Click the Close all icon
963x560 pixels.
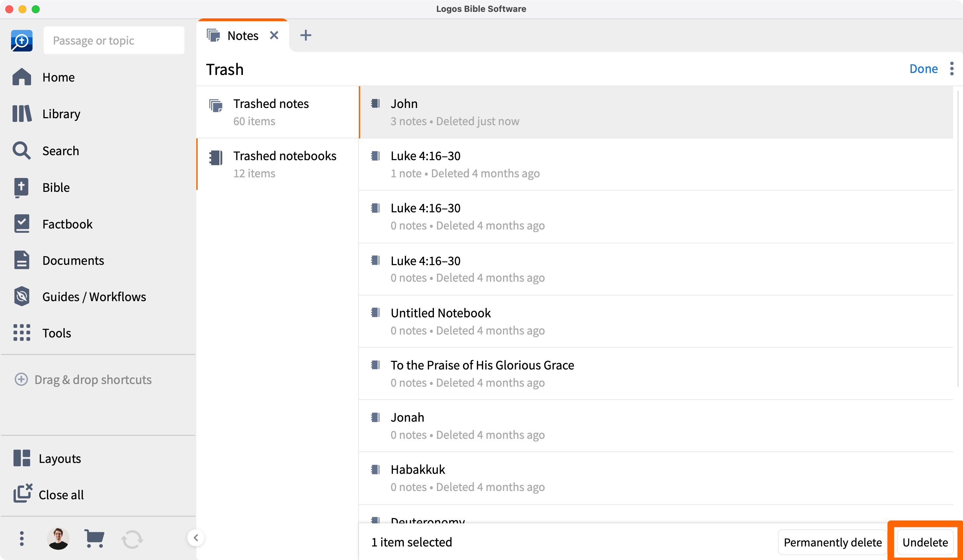[x=23, y=494]
